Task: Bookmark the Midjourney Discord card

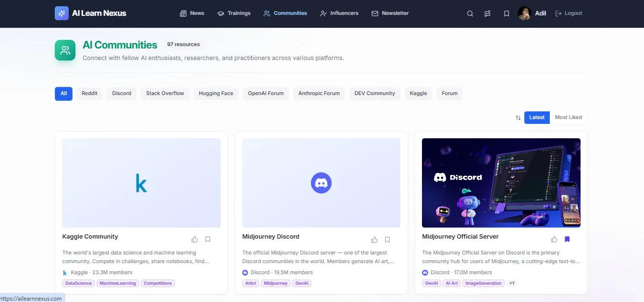Action: coord(387,240)
